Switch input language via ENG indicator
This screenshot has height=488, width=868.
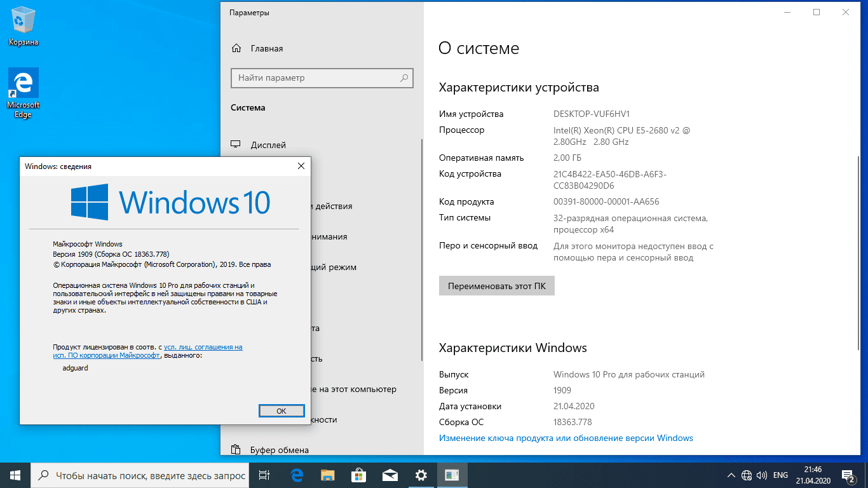pos(780,475)
